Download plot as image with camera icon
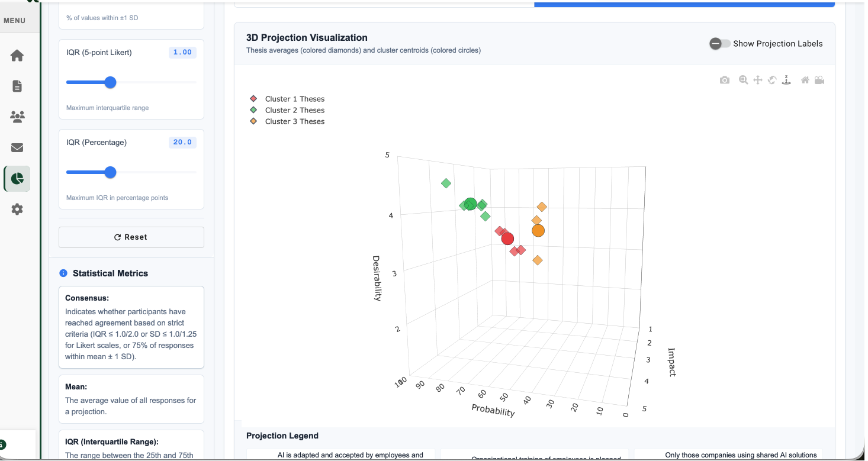 [x=725, y=80]
